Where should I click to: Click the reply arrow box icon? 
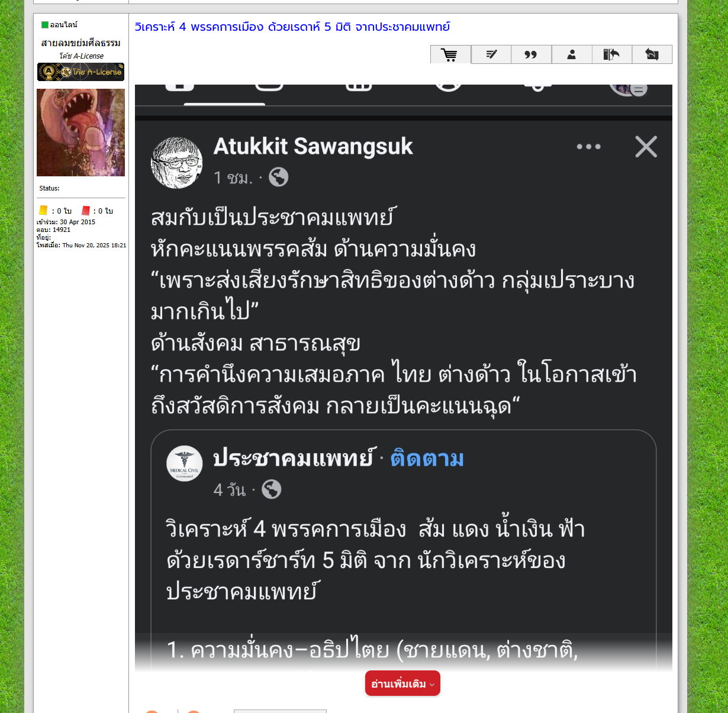click(x=652, y=54)
